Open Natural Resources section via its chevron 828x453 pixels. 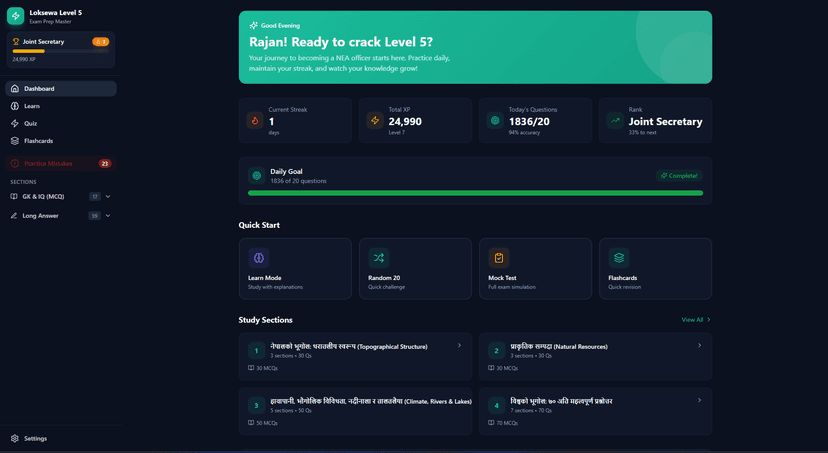[x=699, y=346]
